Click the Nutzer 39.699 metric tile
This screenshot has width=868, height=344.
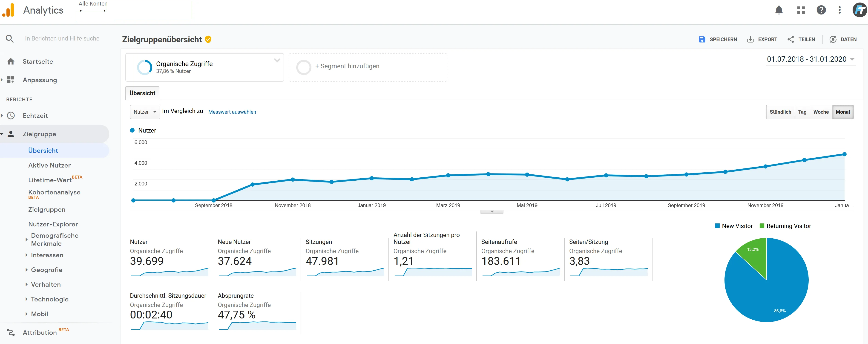pos(169,258)
